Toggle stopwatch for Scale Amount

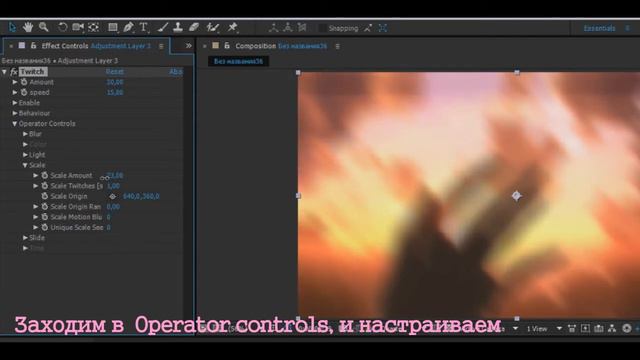point(45,176)
